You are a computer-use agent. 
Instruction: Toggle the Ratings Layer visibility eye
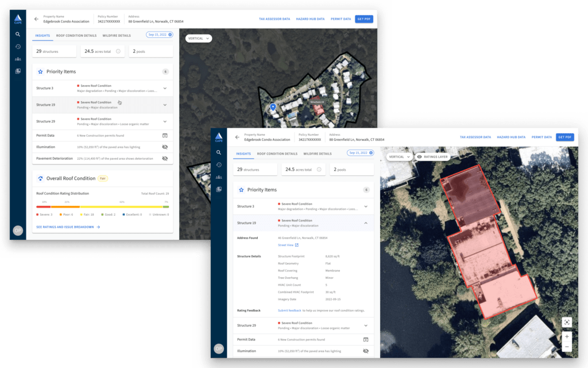[x=419, y=156]
